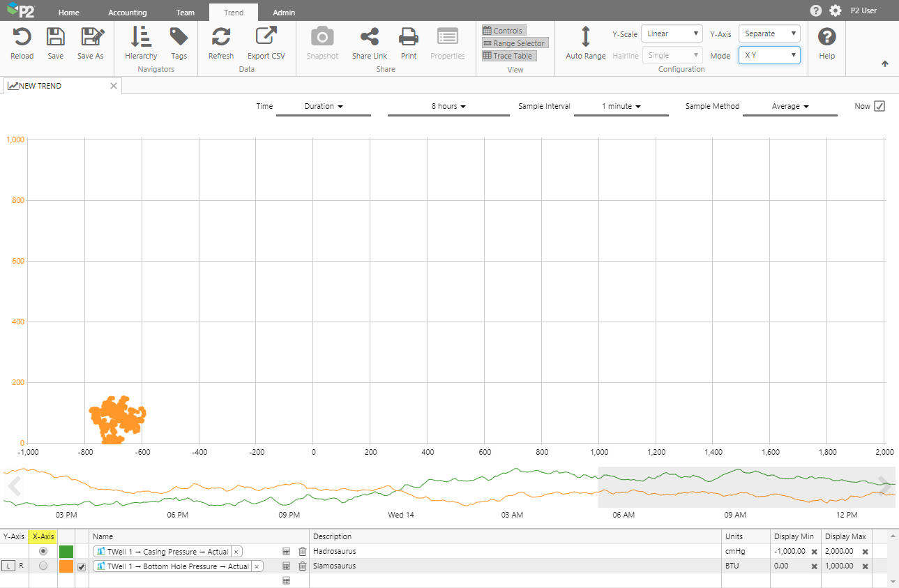899x588 pixels.
Task: Click the orange color swatch for Bottom Hole Pressure
Action: 66,566
